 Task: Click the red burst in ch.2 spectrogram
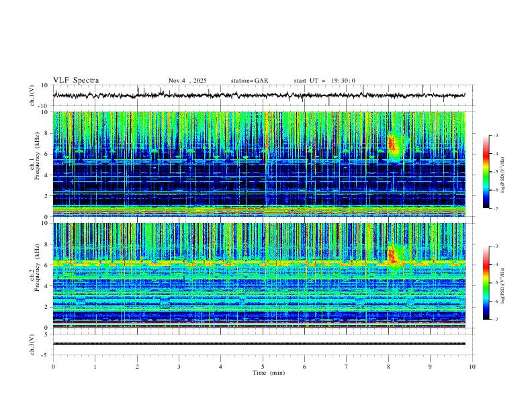click(392, 255)
